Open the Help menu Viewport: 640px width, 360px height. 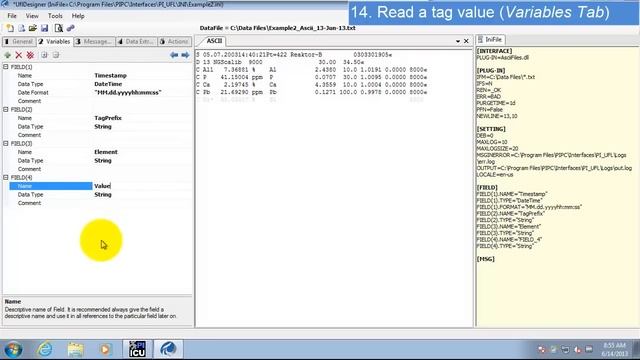pos(78,16)
